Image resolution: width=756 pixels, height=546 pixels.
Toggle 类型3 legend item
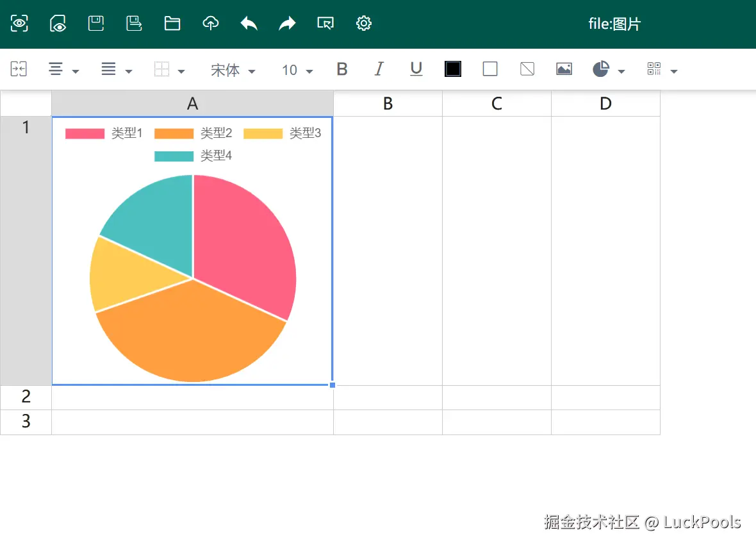click(x=282, y=133)
